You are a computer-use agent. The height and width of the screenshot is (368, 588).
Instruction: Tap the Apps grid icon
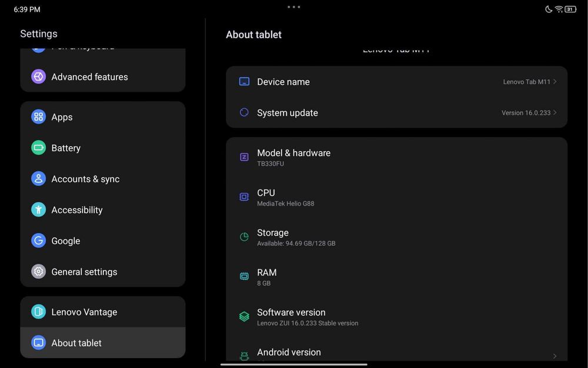[x=38, y=117]
